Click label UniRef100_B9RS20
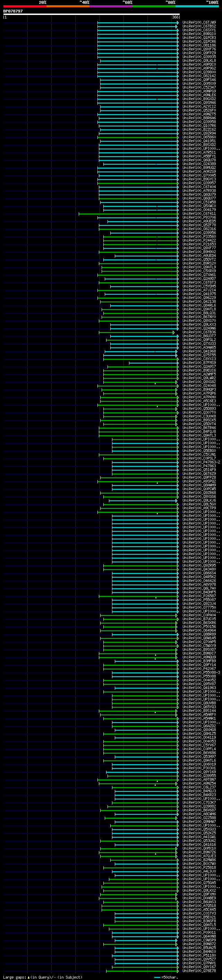222x980 pixels. point(199,263)
